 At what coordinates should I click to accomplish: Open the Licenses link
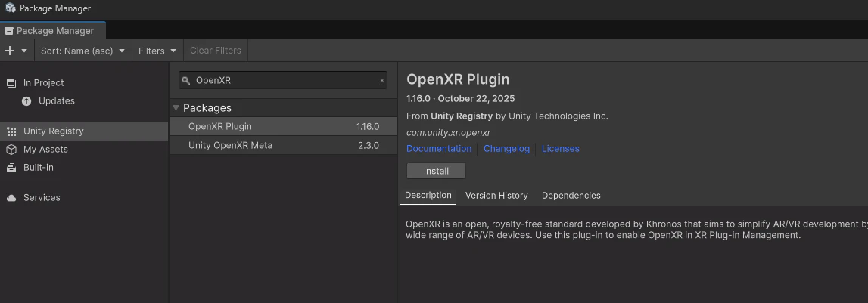(560, 149)
